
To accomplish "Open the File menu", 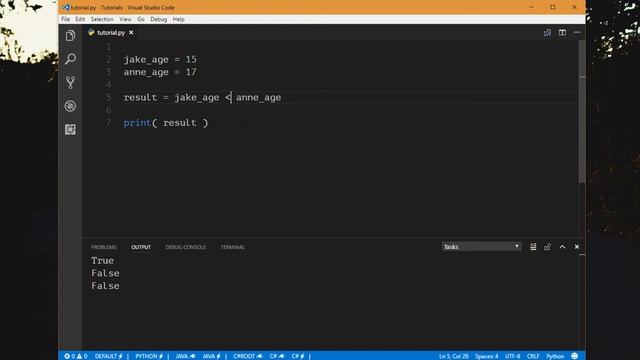I will [x=65, y=19].
